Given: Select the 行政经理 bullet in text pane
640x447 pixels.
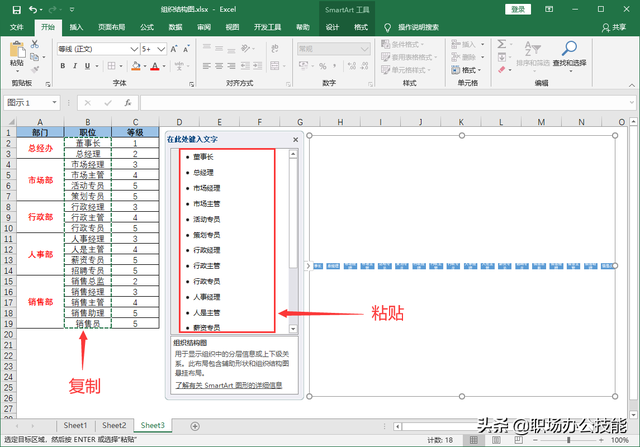Looking at the screenshot, I should pyautogui.click(x=207, y=250).
